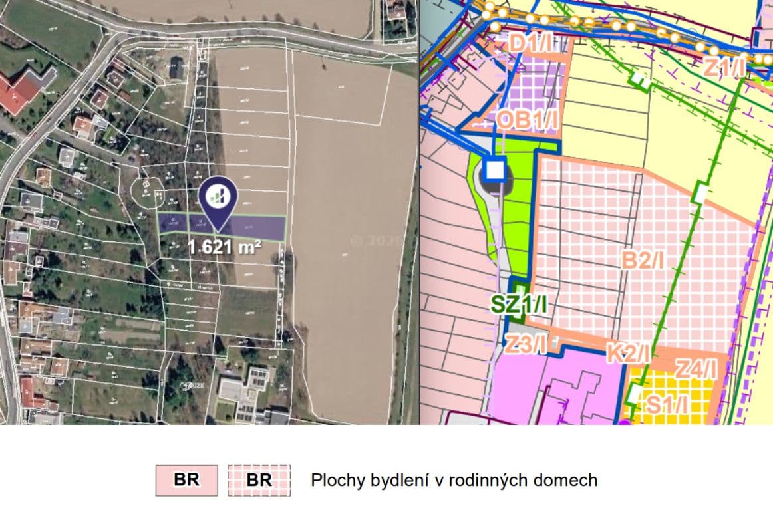Click the solid pink BR legend swatch
The width and height of the screenshot is (773, 532).
tap(186, 480)
